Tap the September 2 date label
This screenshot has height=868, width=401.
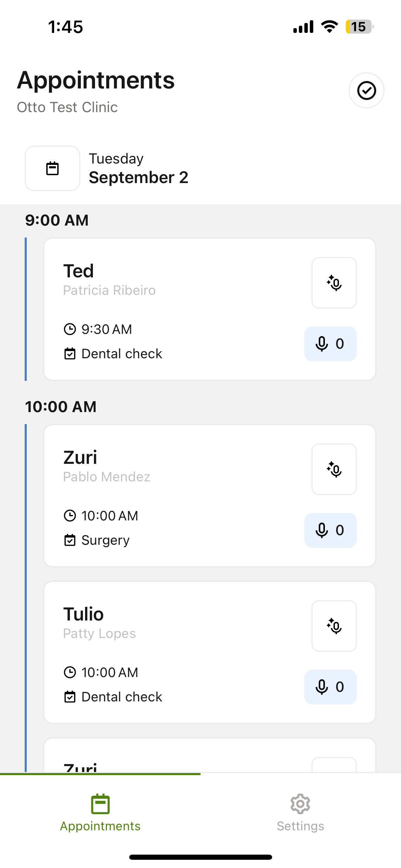coord(138,178)
